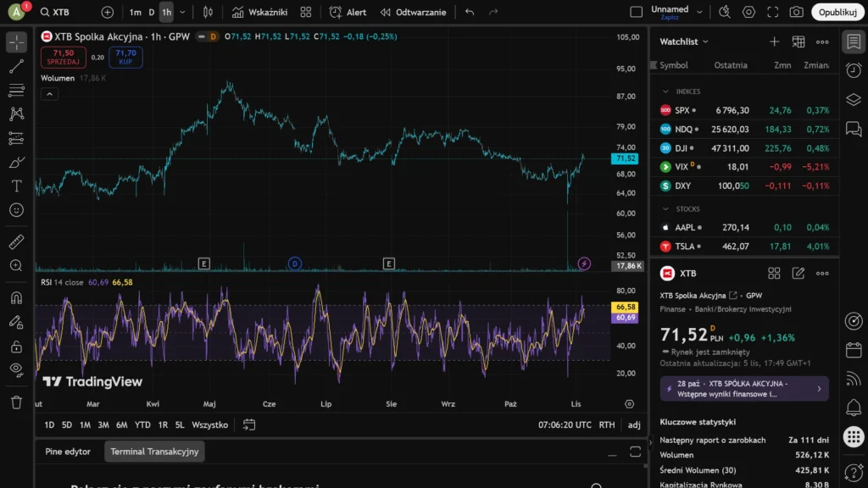
Task: Open the go-to-date calendar icon
Action: (x=249, y=424)
